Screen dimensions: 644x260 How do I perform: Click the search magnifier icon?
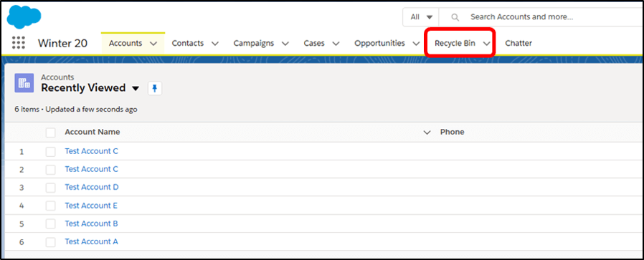[455, 17]
